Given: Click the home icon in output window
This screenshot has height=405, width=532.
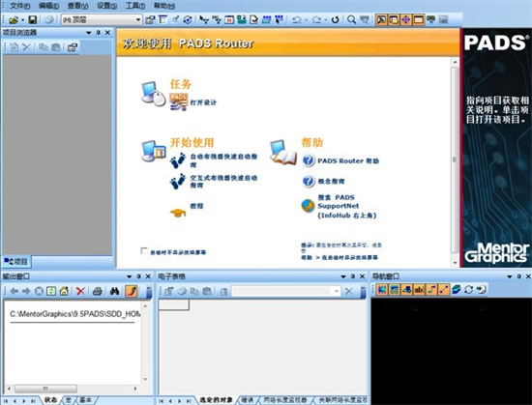Looking at the screenshot, I should [64, 291].
